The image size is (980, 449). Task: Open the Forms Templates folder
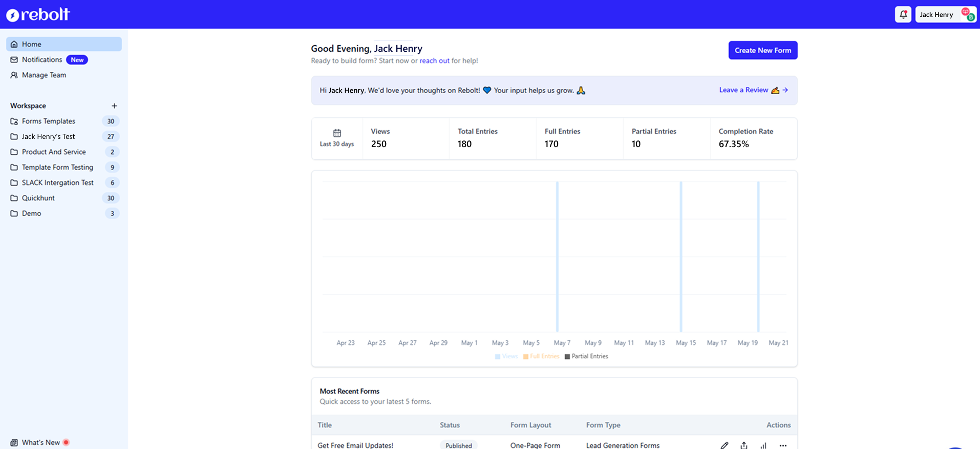coord(49,121)
